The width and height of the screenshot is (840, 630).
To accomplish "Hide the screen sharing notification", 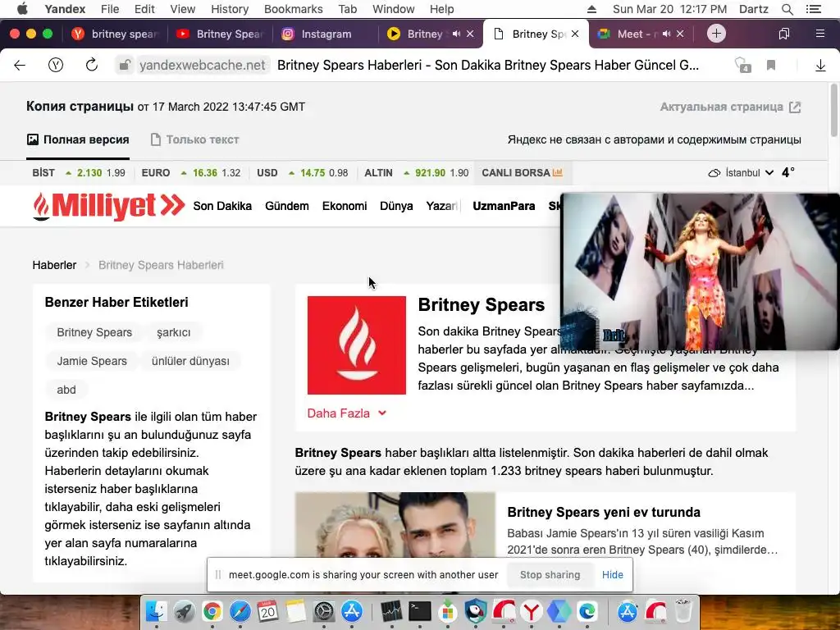I will pyautogui.click(x=612, y=575).
